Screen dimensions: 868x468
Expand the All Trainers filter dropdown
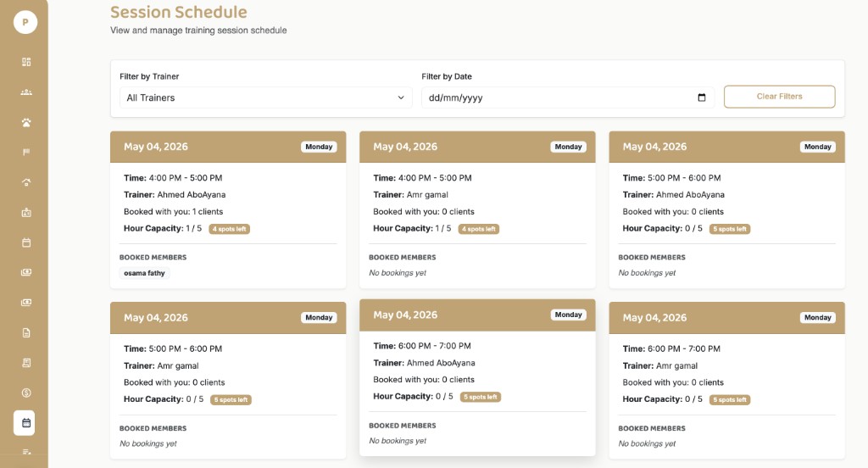265,97
